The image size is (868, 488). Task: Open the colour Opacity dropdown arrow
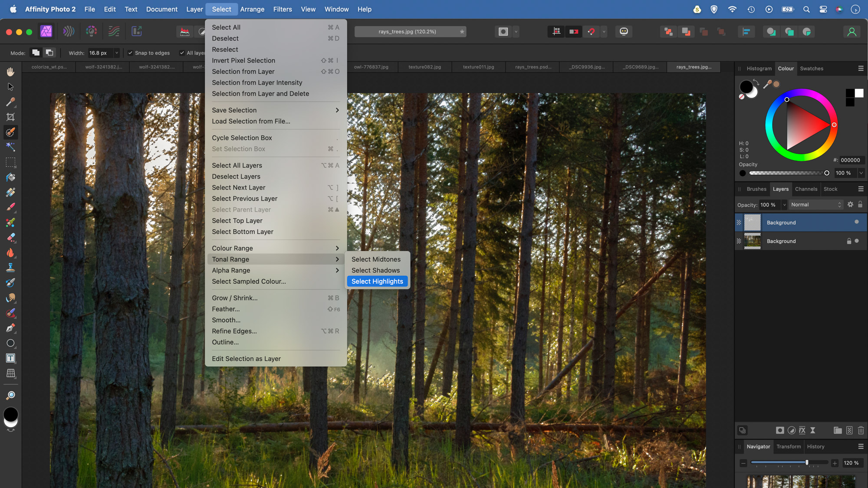[x=861, y=173]
